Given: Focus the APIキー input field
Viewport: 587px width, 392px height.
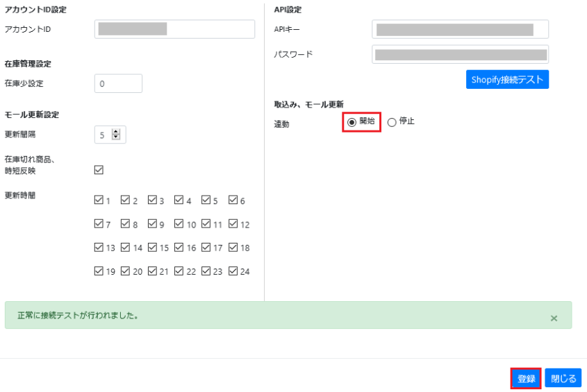Looking at the screenshot, I should point(460,29).
